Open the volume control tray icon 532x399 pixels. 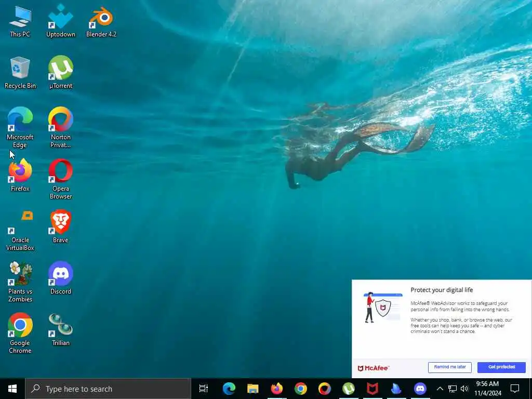[x=464, y=389]
